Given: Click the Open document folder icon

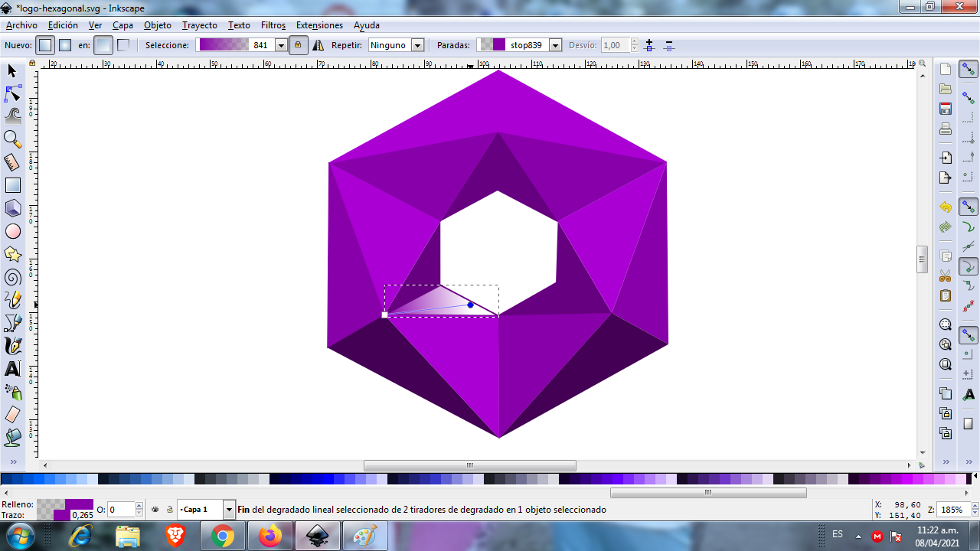Looking at the screenshot, I should tap(946, 90).
